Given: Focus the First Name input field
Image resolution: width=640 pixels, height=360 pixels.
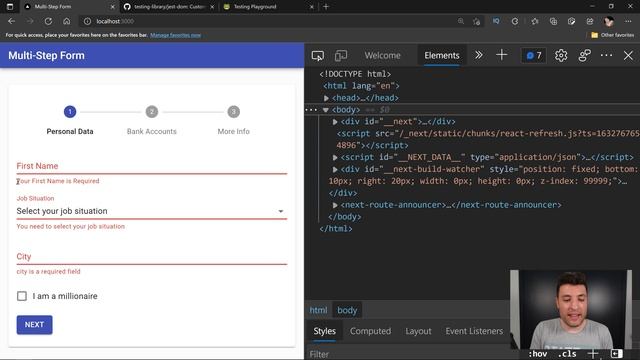Looking at the screenshot, I should (x=151, y=166).
